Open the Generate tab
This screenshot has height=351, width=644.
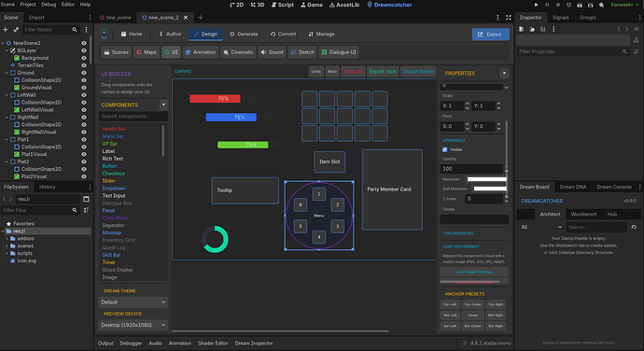(x=244, y=35)
